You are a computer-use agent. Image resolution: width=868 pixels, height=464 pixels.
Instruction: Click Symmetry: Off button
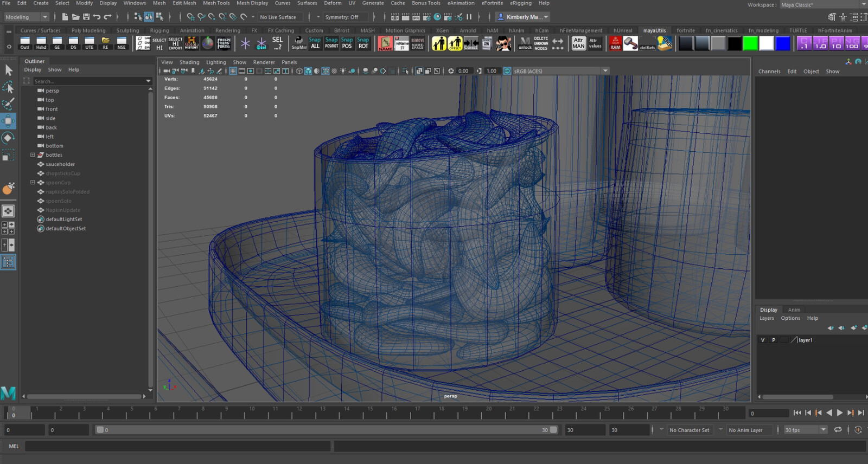342,17
